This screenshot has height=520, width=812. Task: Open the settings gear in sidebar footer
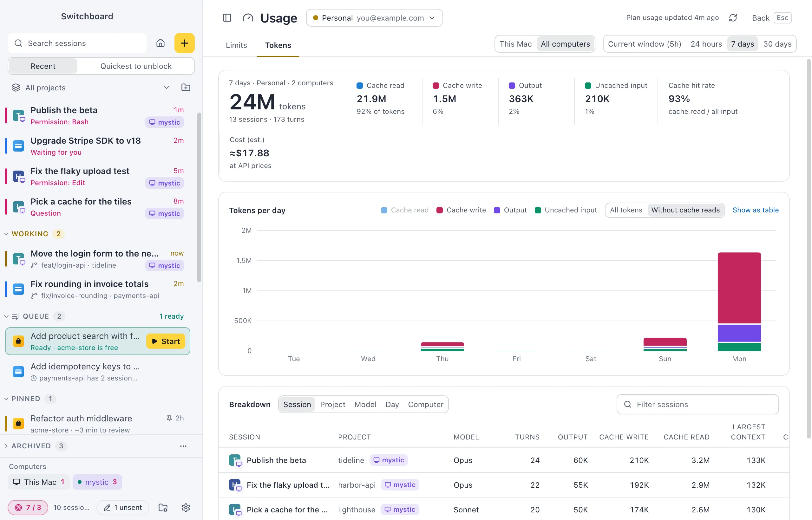pos(186,507)
